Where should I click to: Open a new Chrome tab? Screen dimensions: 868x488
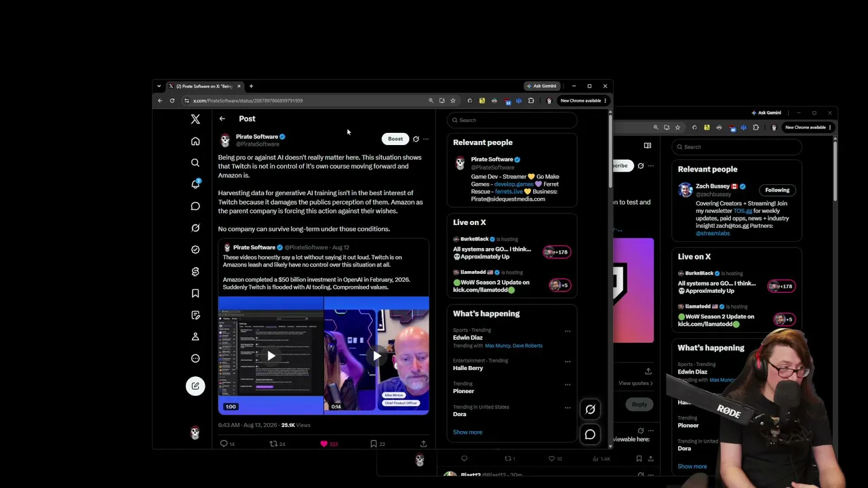click(251, 86)
